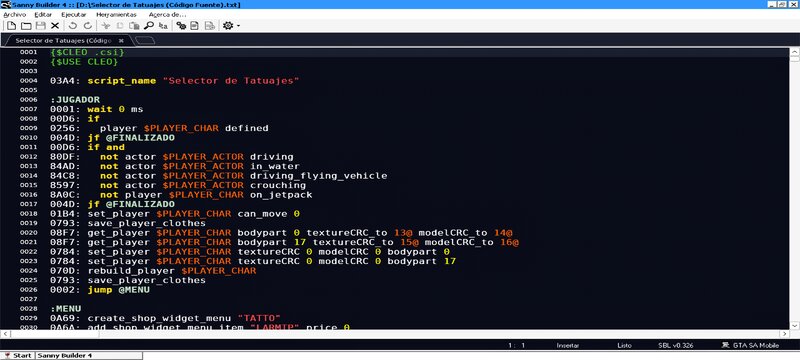This screenshot has width=800, height=360.
Task: Close the Selector de Tatuajes tab
Action: point(121,40)
